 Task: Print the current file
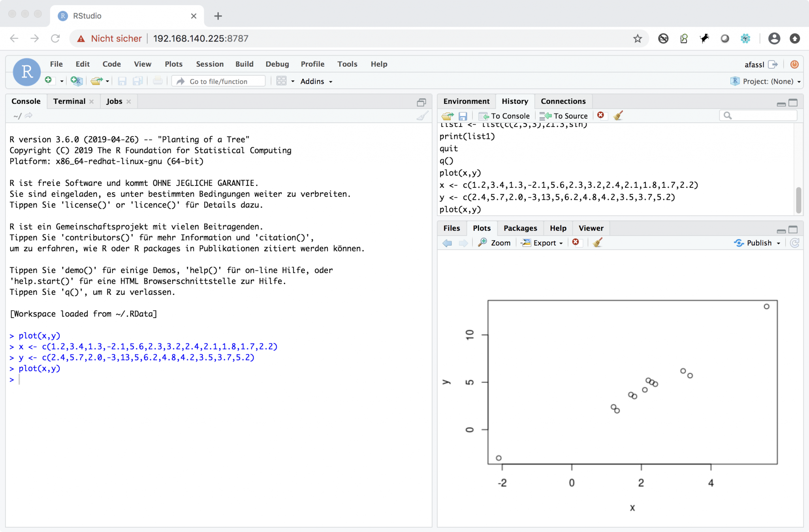click(x=158, y=81)
